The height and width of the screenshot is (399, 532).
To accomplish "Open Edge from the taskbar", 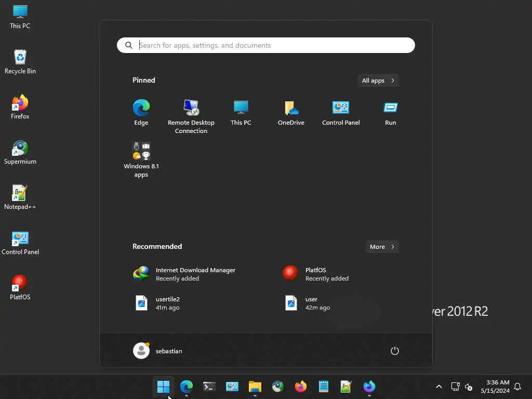I will coord(187,387).
